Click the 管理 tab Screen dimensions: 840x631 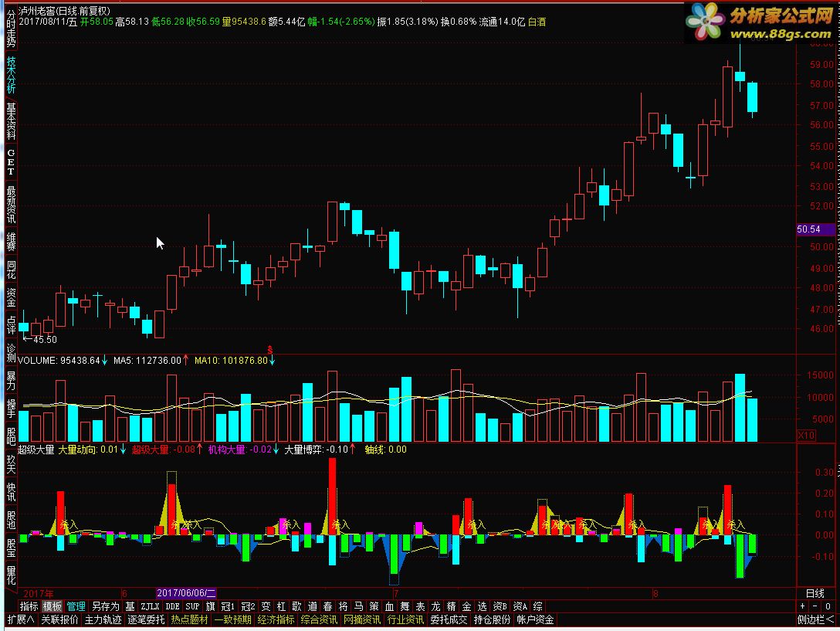[76, 606]
